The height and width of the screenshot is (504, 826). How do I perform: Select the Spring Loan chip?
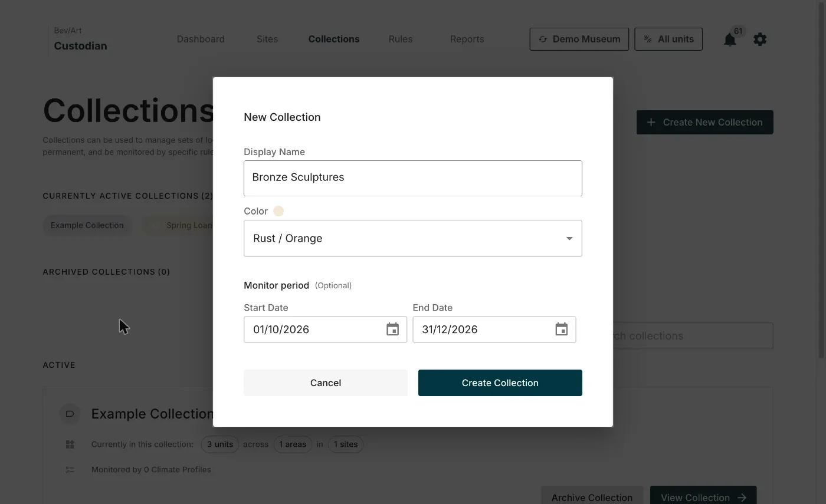(178, 225)
